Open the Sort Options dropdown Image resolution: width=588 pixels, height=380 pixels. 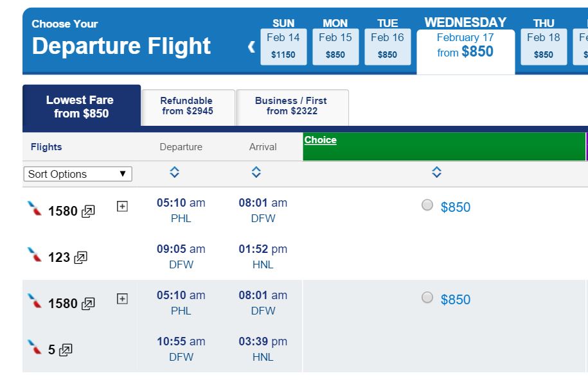(78, 174)
